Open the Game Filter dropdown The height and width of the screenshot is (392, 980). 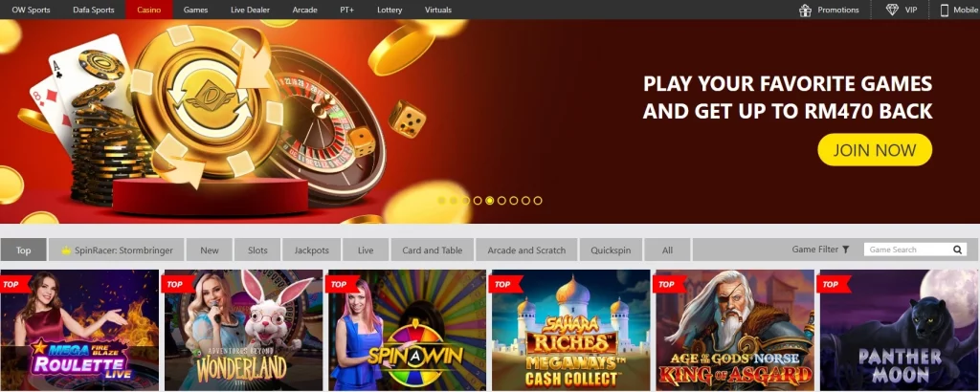[820, 250]
